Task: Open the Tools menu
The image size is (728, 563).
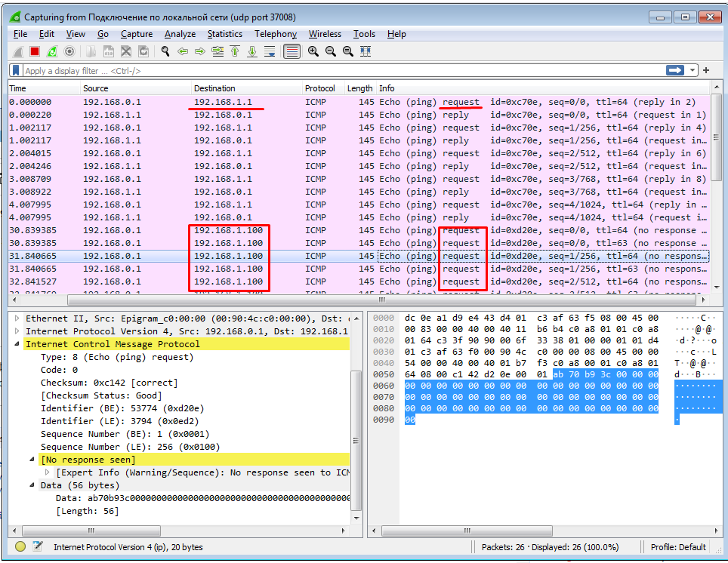Action: tap(364, 34)
